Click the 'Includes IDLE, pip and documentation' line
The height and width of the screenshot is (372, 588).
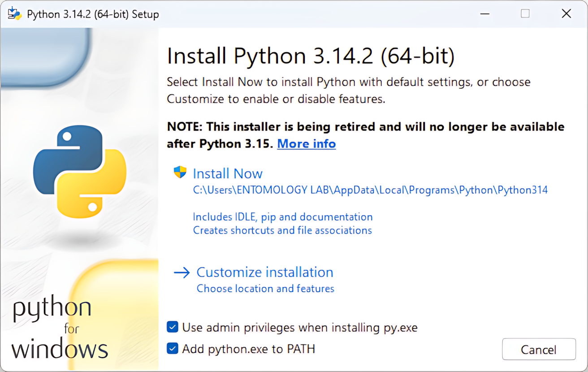pos(282,217)
